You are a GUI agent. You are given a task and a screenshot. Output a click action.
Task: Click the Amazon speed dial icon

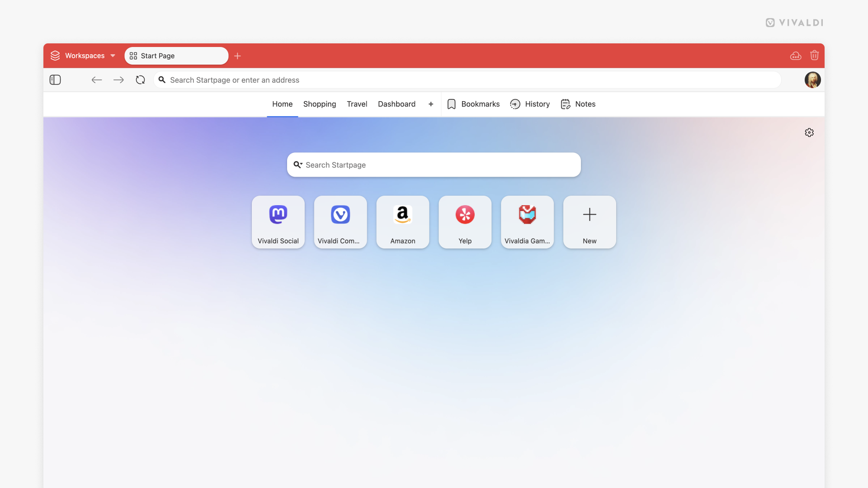pyautogui.click(x=402, y=222)
